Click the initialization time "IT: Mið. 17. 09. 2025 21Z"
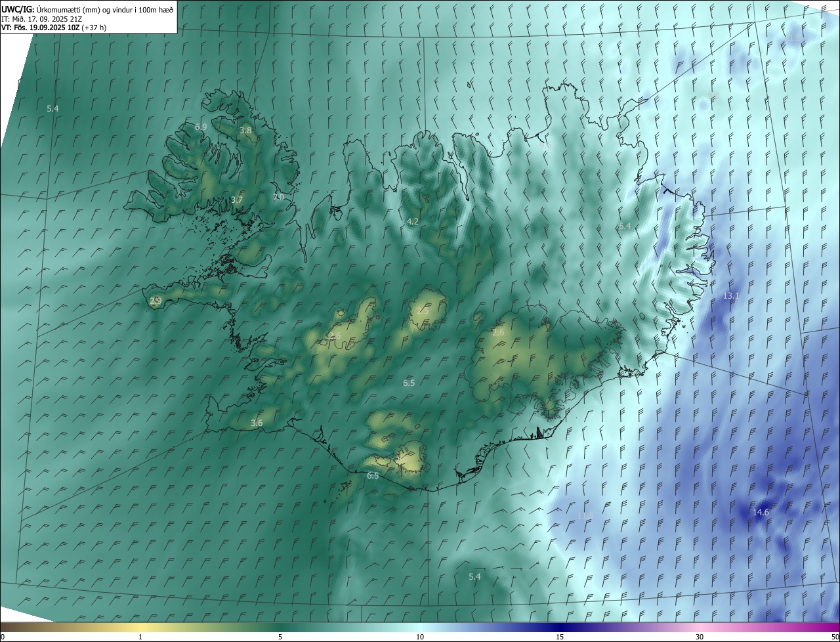 [x=41, y=19]
